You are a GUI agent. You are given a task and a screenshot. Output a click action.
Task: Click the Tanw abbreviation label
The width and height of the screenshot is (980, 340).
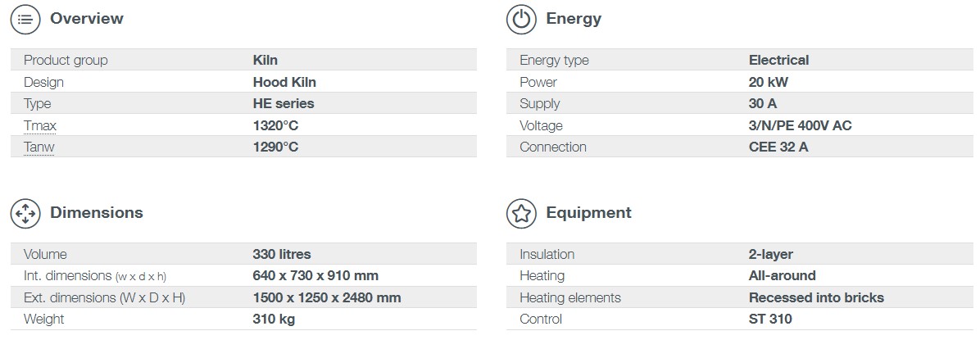(x=39, y=147)
